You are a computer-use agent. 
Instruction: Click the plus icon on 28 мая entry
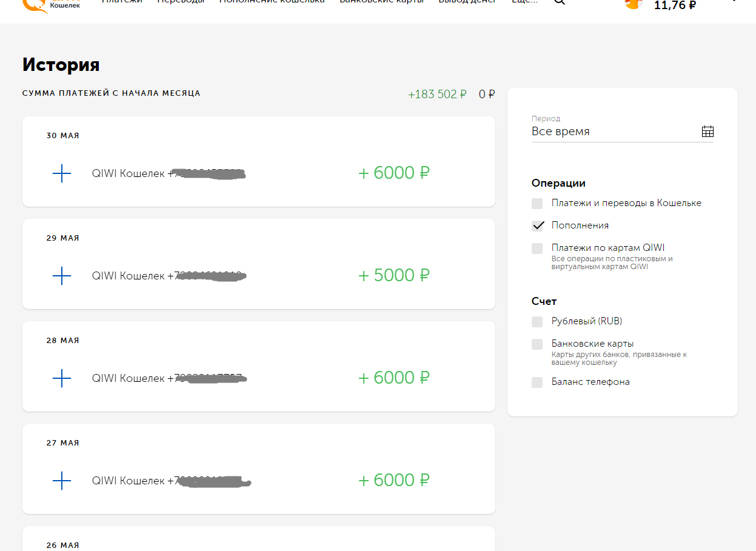point(62,379)
